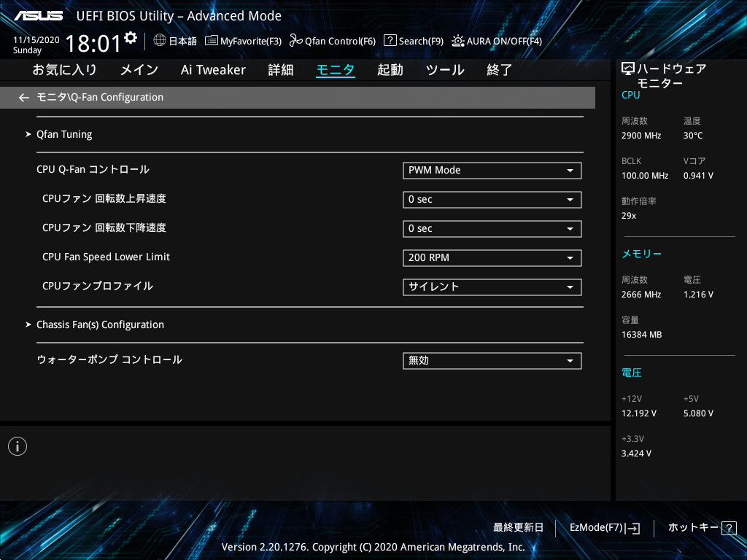The image size is (747, 560).
Task: Open CPUファンプロファイル サイレント dropdown
Action: click(x=492, y=287)
